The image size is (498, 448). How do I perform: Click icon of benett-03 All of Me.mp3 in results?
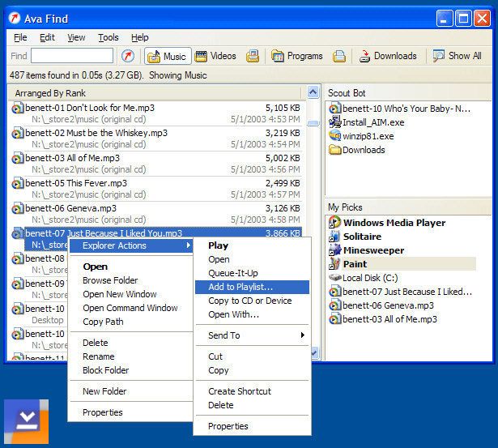coord(18,158)
